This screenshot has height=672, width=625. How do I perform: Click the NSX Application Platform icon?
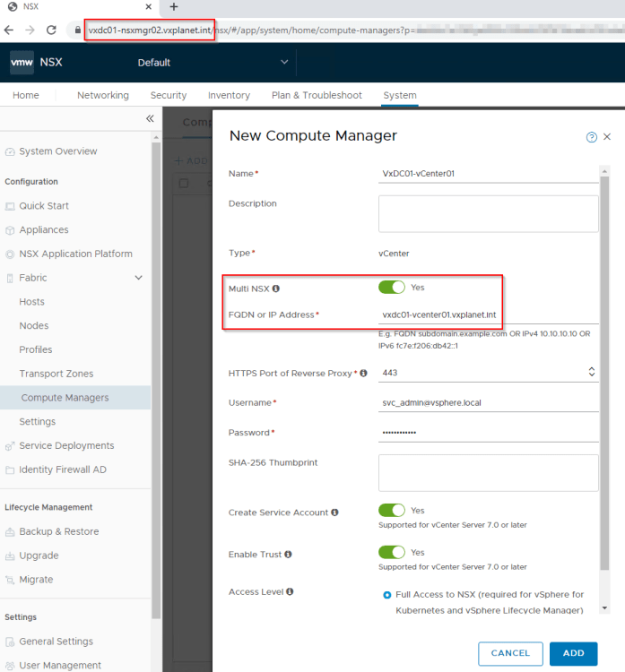(x=10, y=254)
